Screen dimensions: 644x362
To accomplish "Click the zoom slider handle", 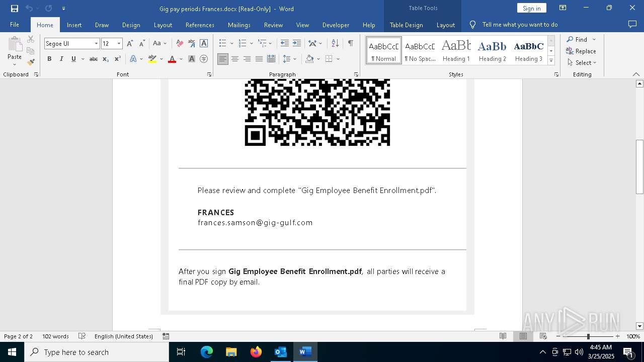I will click(588, 336).
